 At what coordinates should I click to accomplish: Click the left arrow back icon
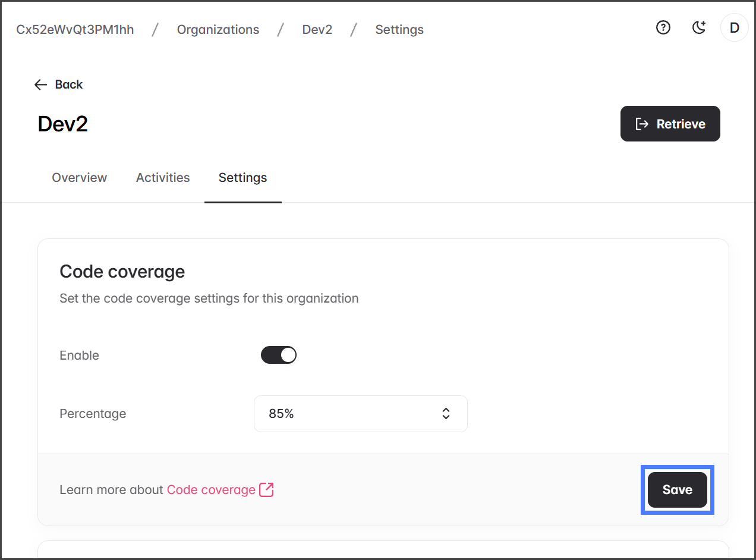click(x=40, y=84)
